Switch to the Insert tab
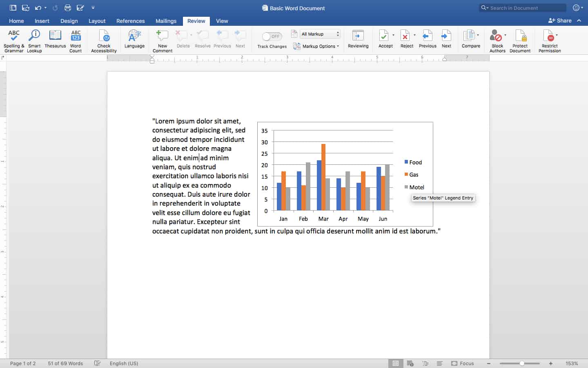 click(x=42, y=21)
